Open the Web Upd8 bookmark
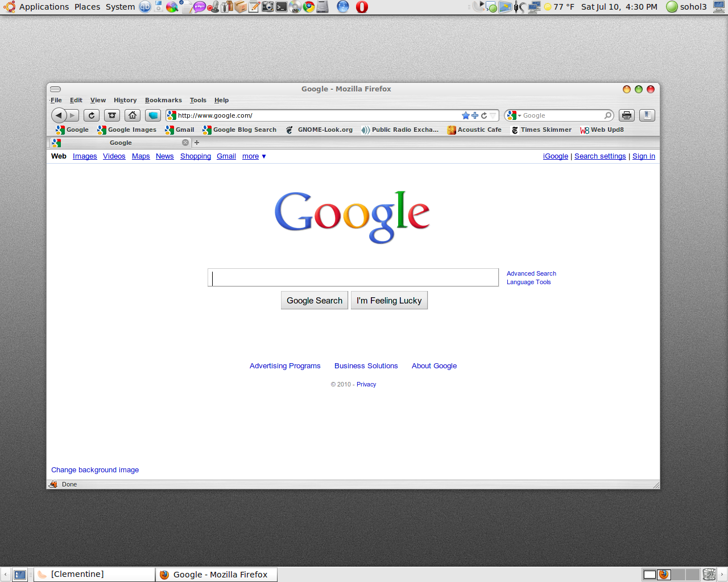 (602, 130)
